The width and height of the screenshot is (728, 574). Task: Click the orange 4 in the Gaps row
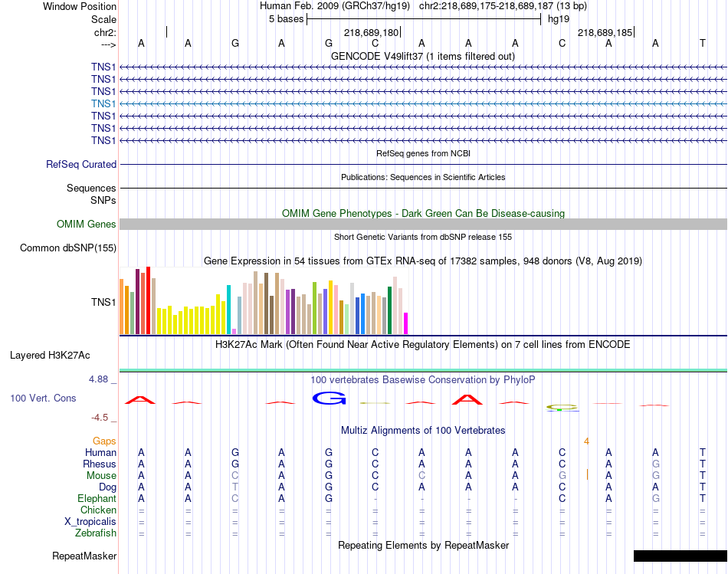[586, 441]
